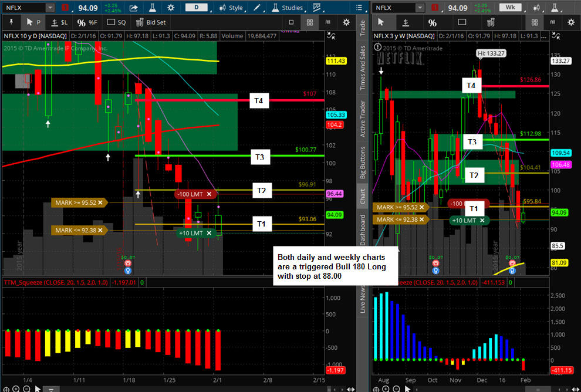Open the list menu icon at top of left chart
The height and width of the screenshot is (392, 581).
359,8
